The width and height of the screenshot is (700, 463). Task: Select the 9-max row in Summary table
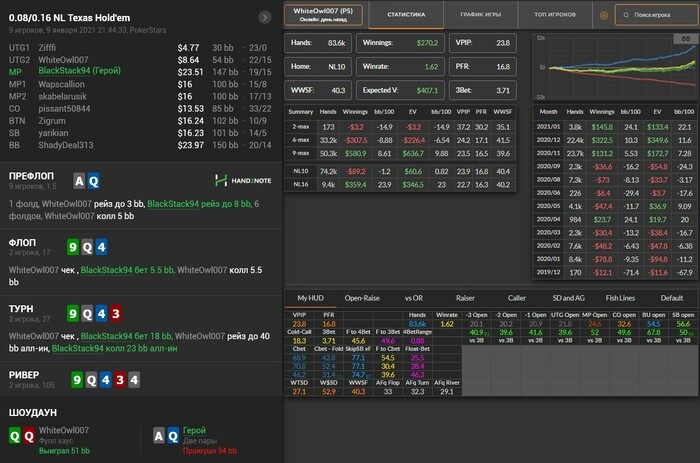tap(400, 154)
